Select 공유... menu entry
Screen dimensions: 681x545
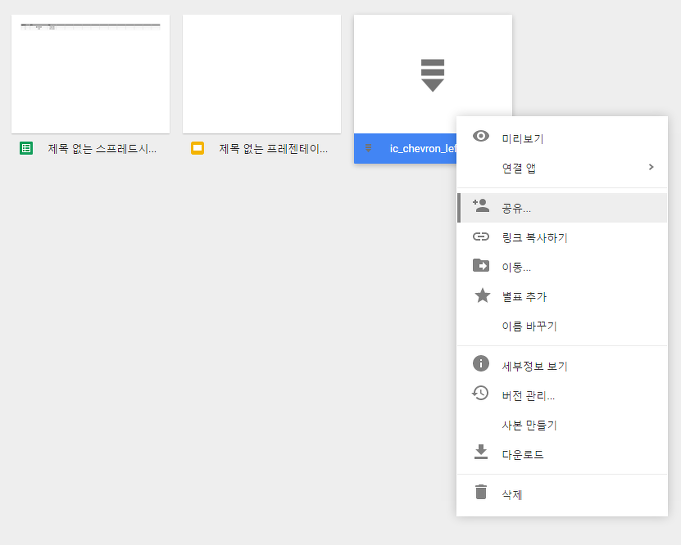point(562,208)
